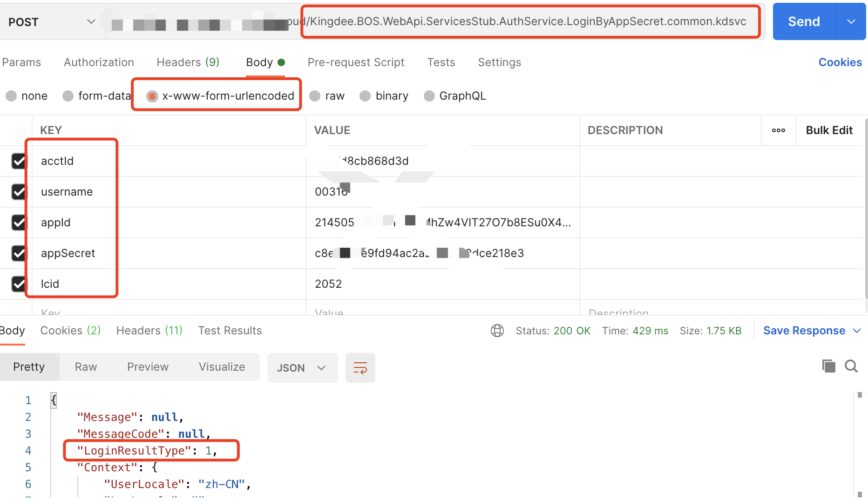Uncheck the acctId parameter
The image size is (868, 502).
tap(19, 161)
